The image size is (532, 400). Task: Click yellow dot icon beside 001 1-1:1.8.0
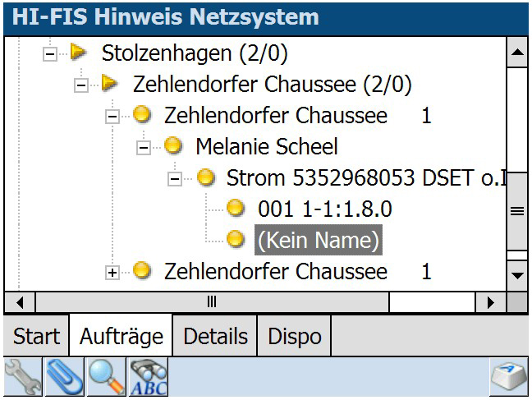click(236, 209)
